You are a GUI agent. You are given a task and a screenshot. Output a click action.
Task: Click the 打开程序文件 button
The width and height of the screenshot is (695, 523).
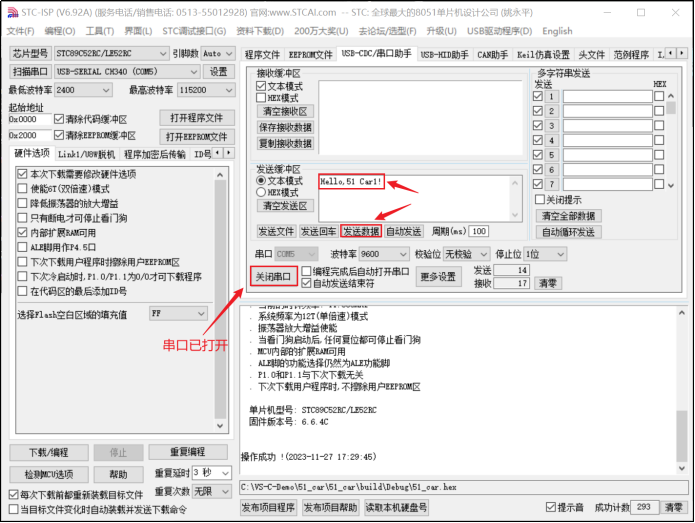(x=197, y=118)
